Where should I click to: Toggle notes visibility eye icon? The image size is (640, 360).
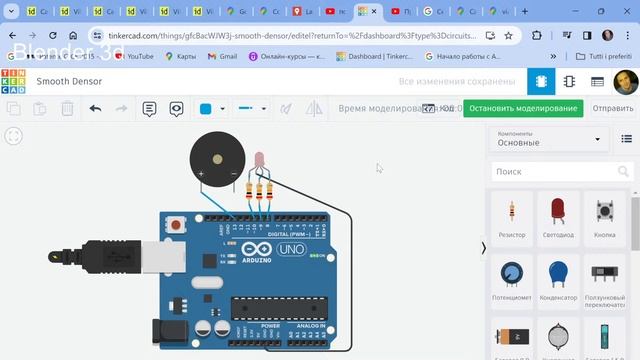(x=176, y=109)
